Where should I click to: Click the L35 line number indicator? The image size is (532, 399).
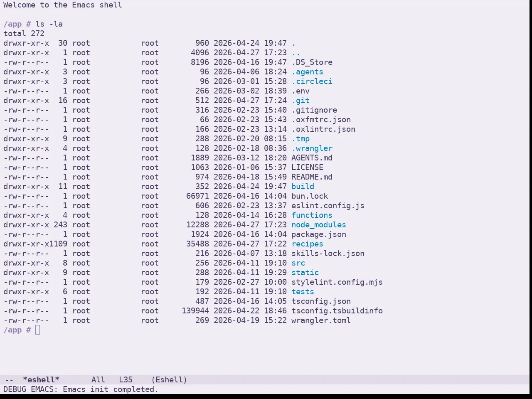pyautogui.click(x=126, y=380)
